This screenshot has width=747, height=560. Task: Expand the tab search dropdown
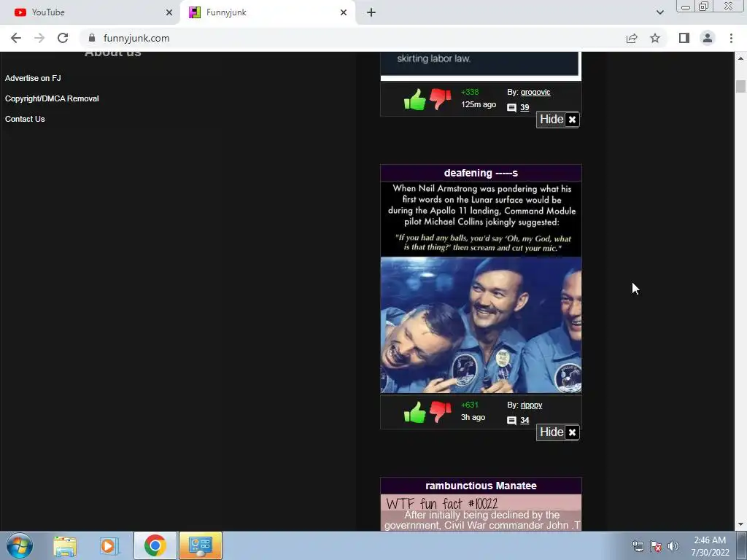(x=659, y=12)
